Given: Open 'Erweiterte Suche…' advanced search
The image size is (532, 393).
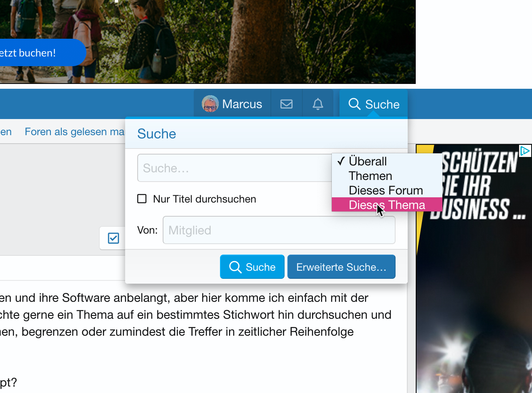Looking at the screenshot, I should point(341,267).
